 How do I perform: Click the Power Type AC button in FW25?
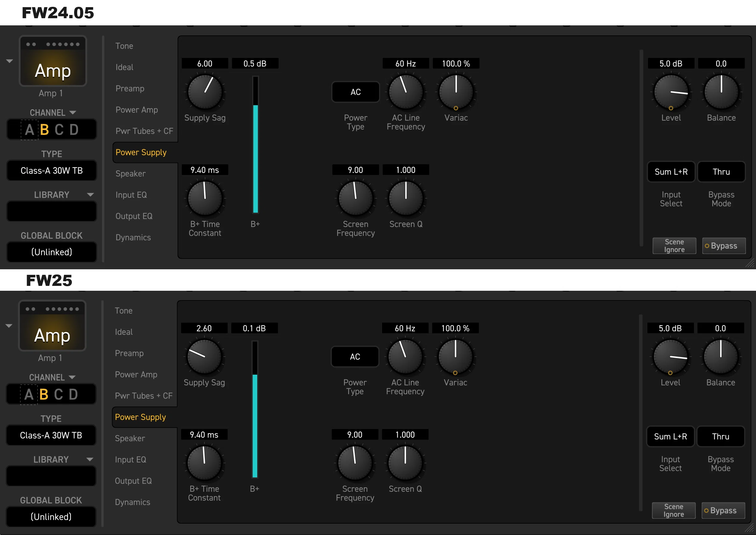coord(355,356)
